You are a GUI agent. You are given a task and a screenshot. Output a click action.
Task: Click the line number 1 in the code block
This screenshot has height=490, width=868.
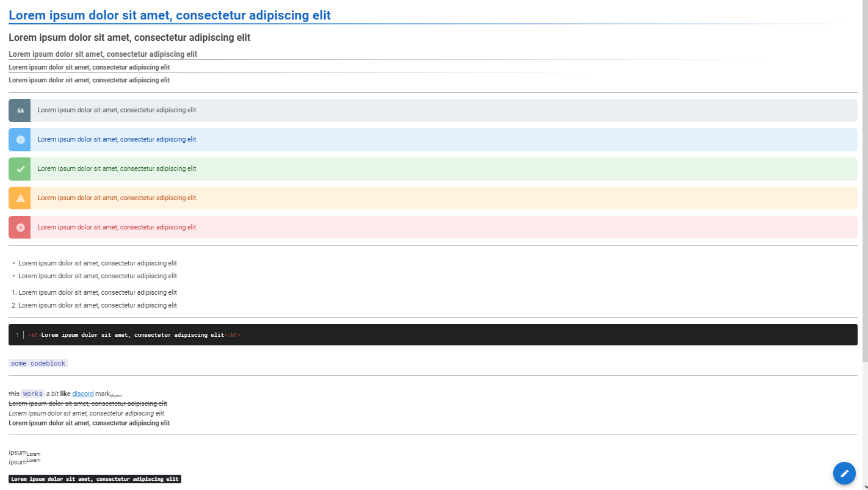point(18,334)
